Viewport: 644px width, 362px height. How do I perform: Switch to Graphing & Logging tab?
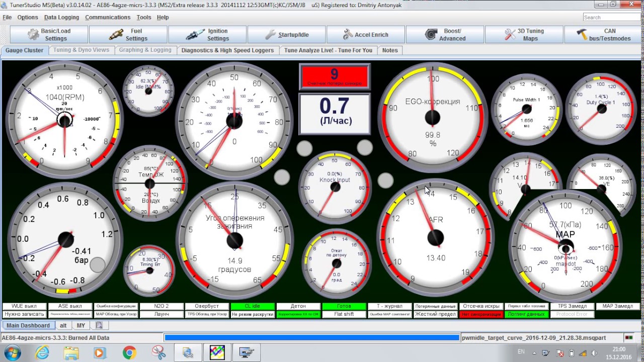pyautogui.click(x=145, y=50)
